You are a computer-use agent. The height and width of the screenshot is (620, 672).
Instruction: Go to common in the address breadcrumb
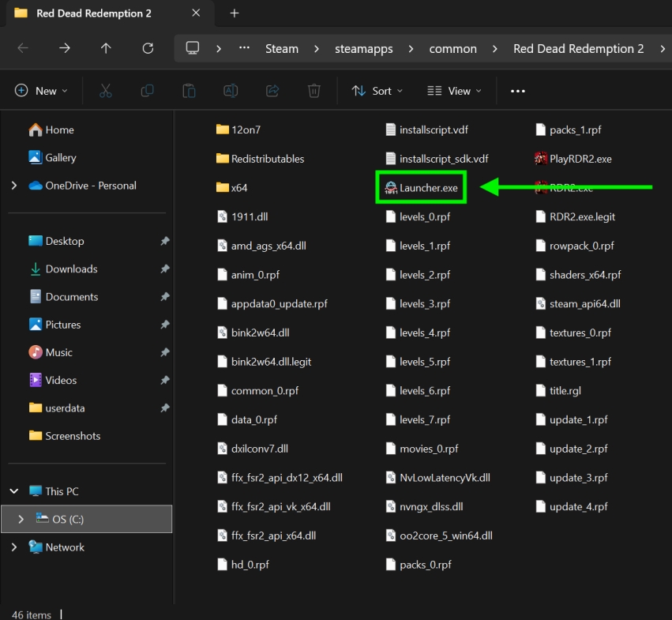click(453, 49)
